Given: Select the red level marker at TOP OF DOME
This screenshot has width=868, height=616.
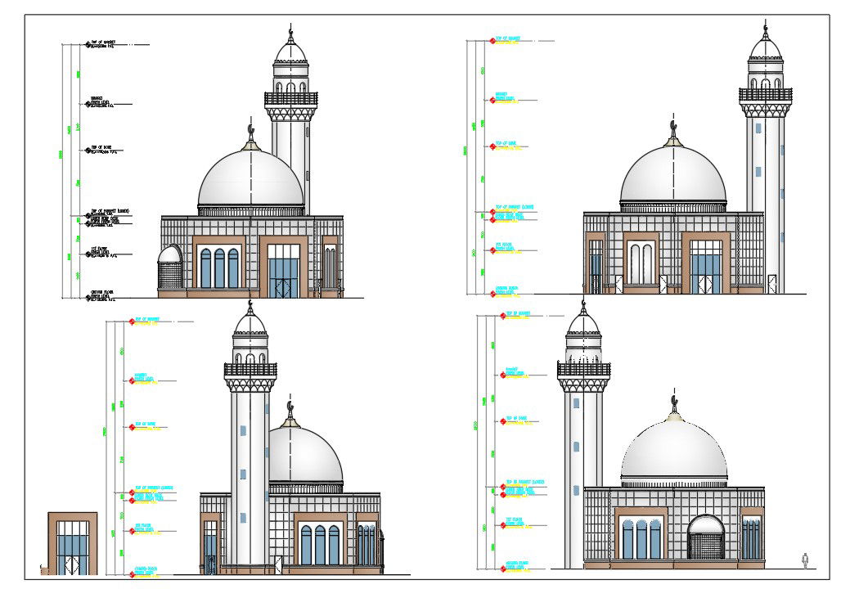Looking at the screenshot, I should tap(492, 147).
